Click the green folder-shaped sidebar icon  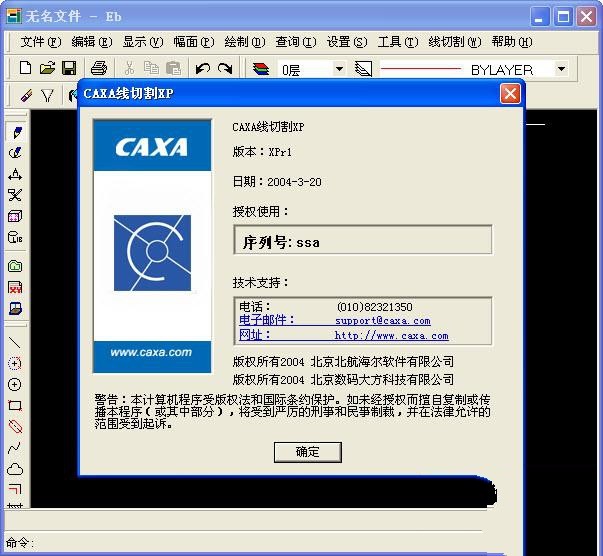(15, 266)
